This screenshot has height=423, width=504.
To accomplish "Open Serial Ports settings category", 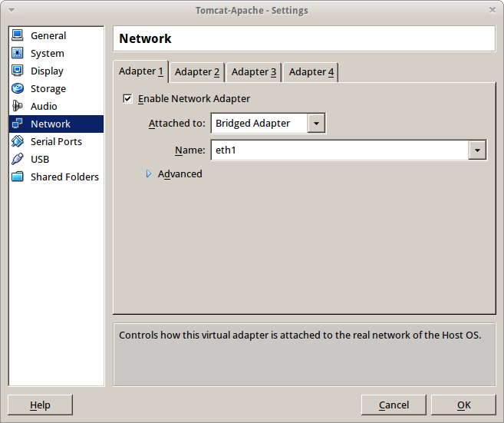I will [56, 141].
